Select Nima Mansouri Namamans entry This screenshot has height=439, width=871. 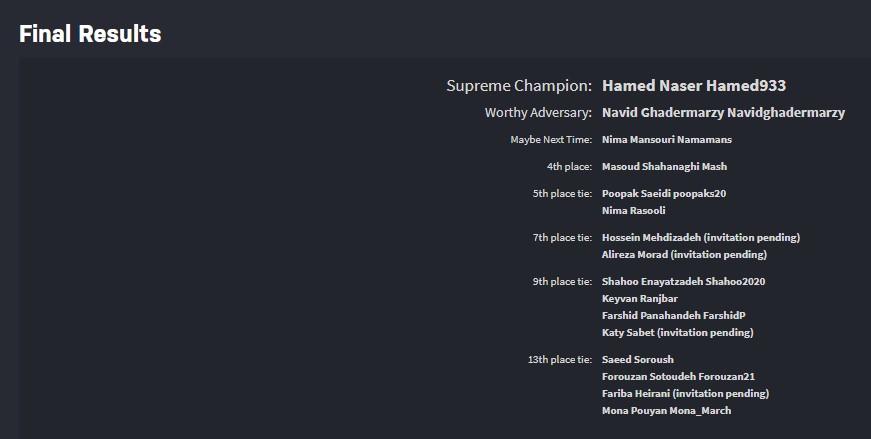pyautogui.click(x=666, y=140)
